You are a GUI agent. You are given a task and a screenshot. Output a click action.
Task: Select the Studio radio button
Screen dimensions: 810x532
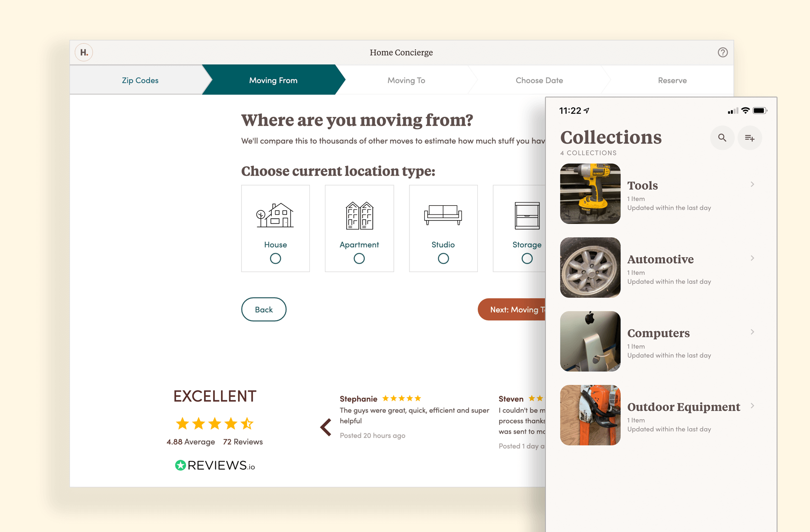point(443,259)
